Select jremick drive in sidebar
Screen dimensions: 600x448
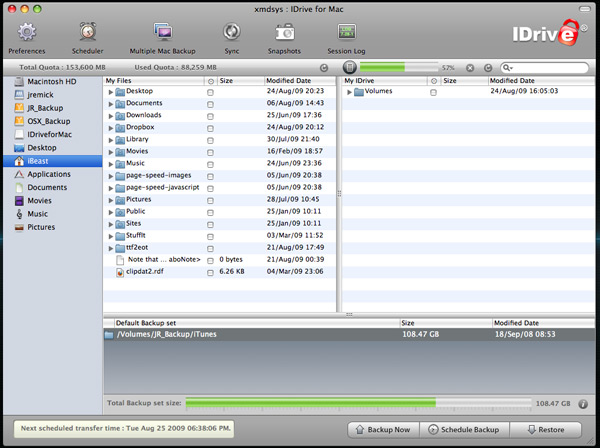pos(52,95)
